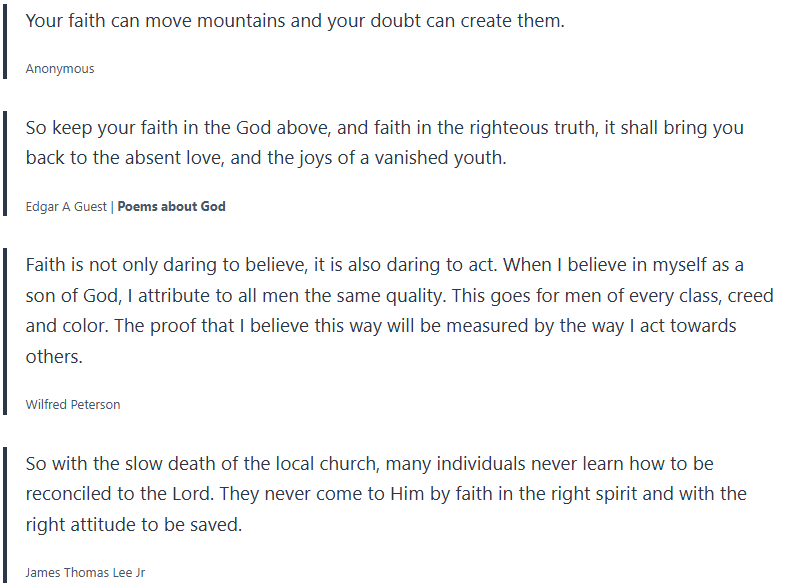Click the Wilfred Peterson author name
Image resolution: width=807 pixels, height=586 pixels.
(x=73, y=405)
